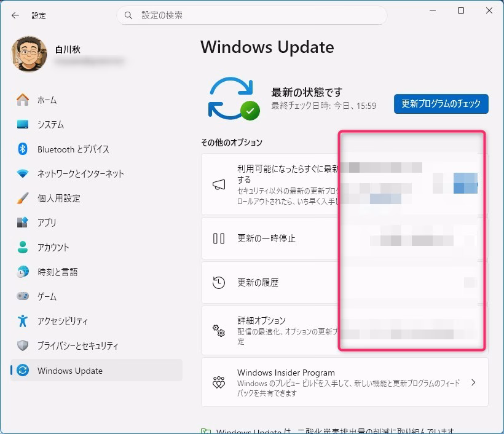Click the Wi-Fi network icon
This screenshot has width=504, height=434.
coord(23,173)
